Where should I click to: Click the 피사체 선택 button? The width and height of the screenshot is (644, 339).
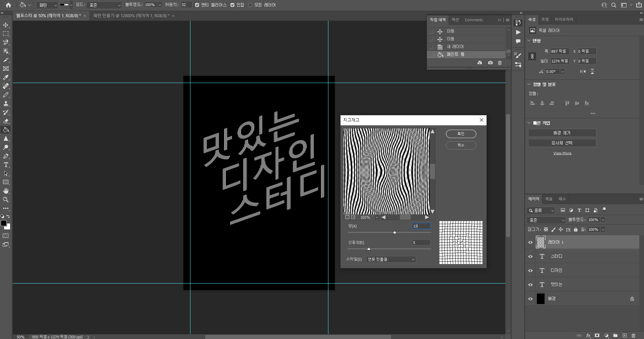(x=562, y=143)
